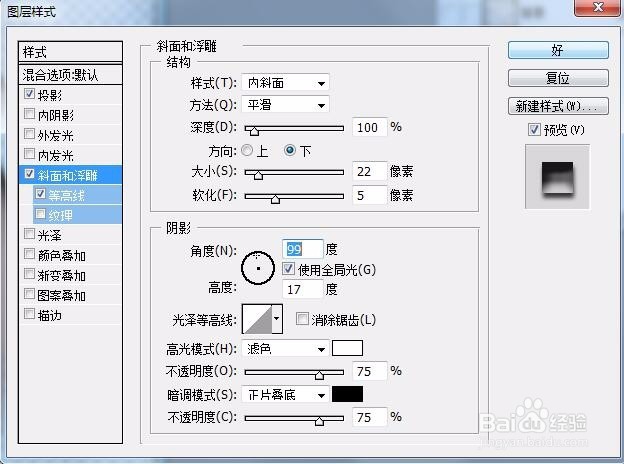
Task: Select the 上 direction radio button
Action: 247,150
